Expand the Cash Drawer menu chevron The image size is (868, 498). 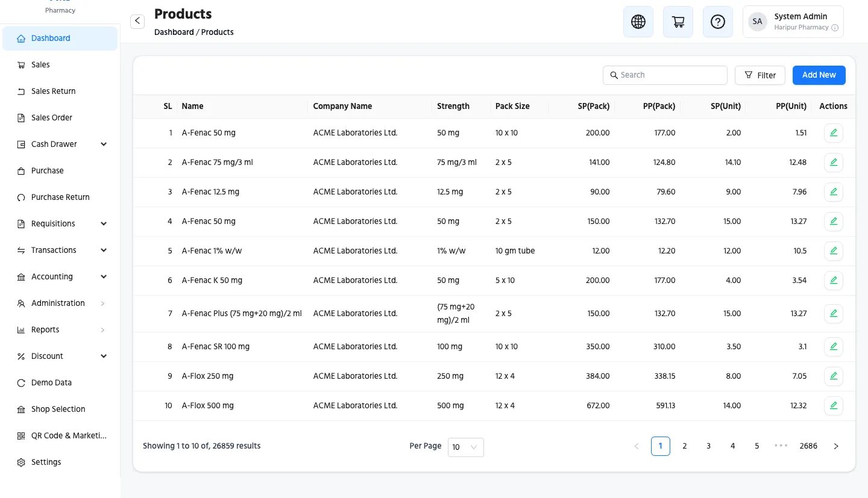point(104,145)
